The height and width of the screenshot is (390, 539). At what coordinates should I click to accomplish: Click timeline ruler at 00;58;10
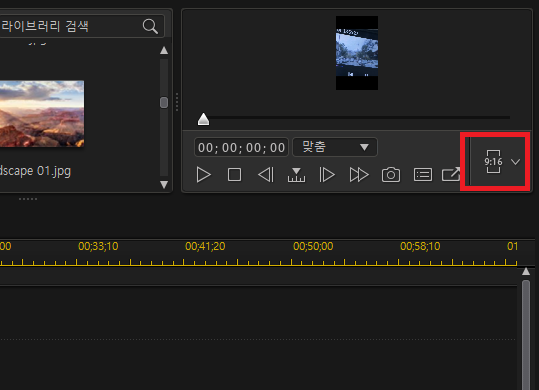click(x=420, y=246)
